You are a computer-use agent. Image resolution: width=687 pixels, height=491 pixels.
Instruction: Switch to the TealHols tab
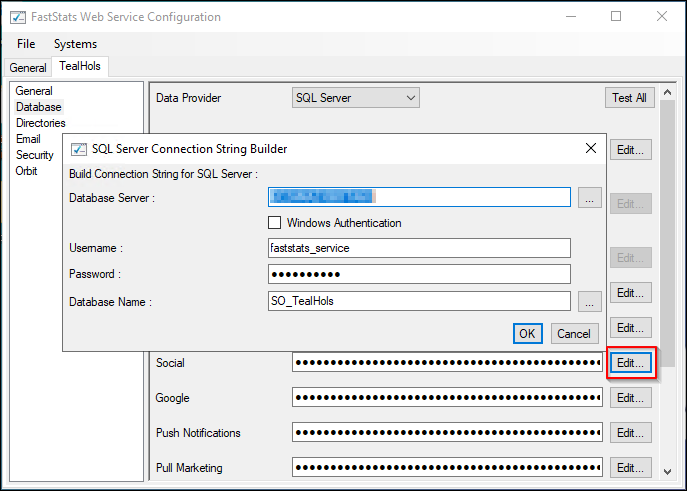80,66
